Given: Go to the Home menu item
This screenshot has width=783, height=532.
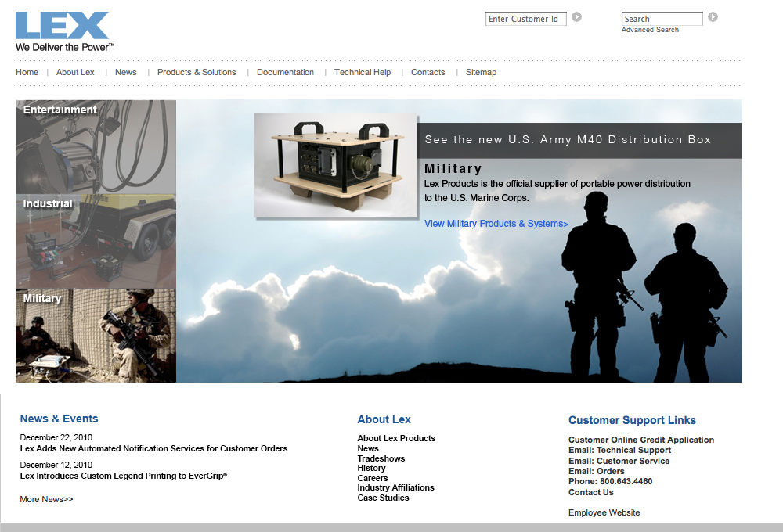Looking at the screenshot, I should click(x=27, y=72).
